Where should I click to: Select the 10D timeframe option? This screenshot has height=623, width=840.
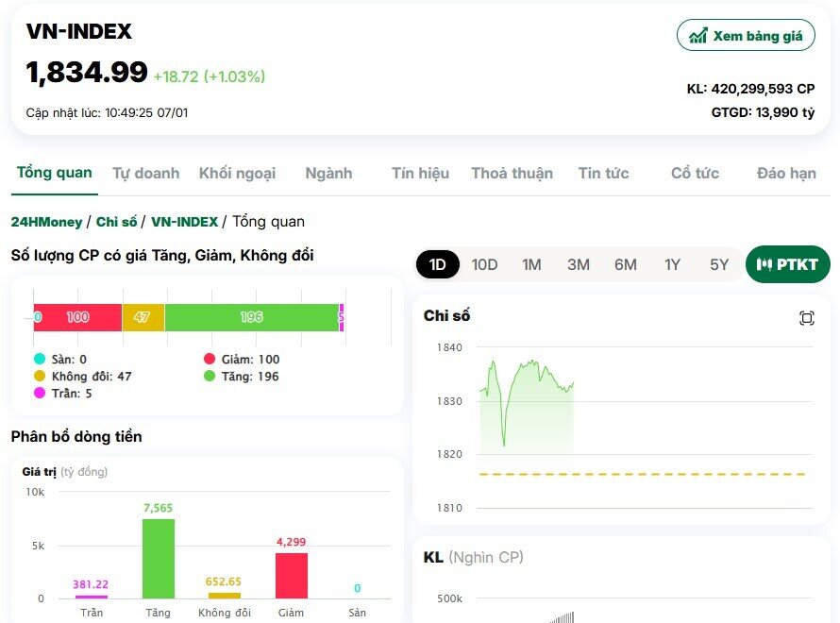point(484,264)
